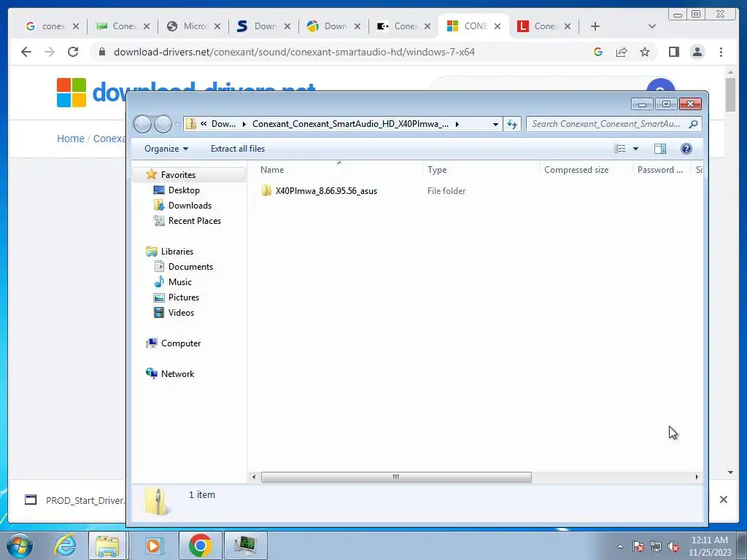Image resolution: width=747 pixels, height=560 pixels.
Task: Close the active 'CONE' tab
Action: (x=498, y=26)
